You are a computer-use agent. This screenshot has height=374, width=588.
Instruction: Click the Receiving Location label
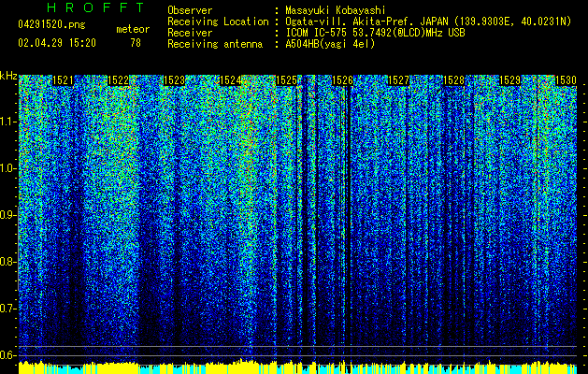click(x=218, y=22)
